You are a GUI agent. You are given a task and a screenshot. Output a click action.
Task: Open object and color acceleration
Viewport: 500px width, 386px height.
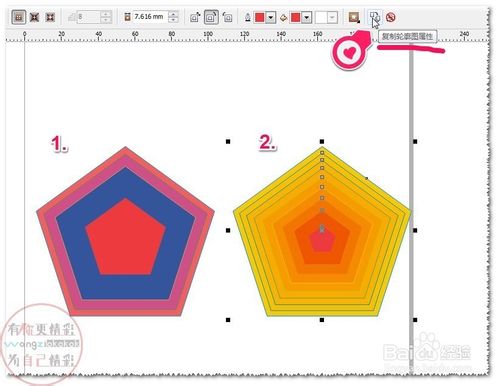click(354, 17)
